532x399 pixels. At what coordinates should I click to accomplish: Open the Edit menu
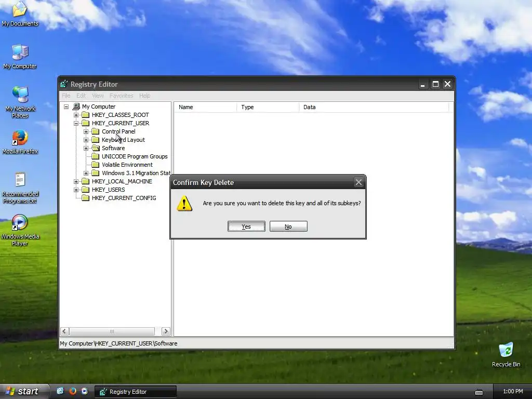coord(81,96)
